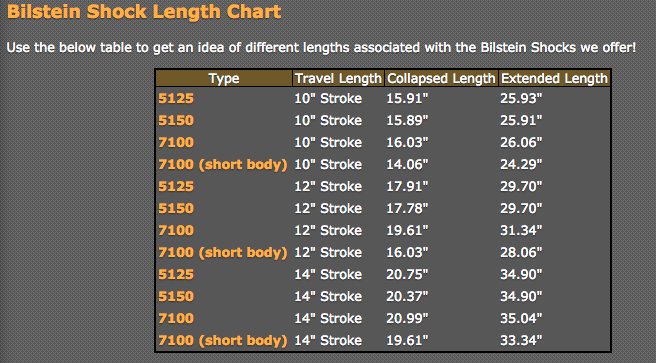The image size is (656, 363).
Task: Select the Type column header
Action: pyautogui.click(x=224, y=78)
